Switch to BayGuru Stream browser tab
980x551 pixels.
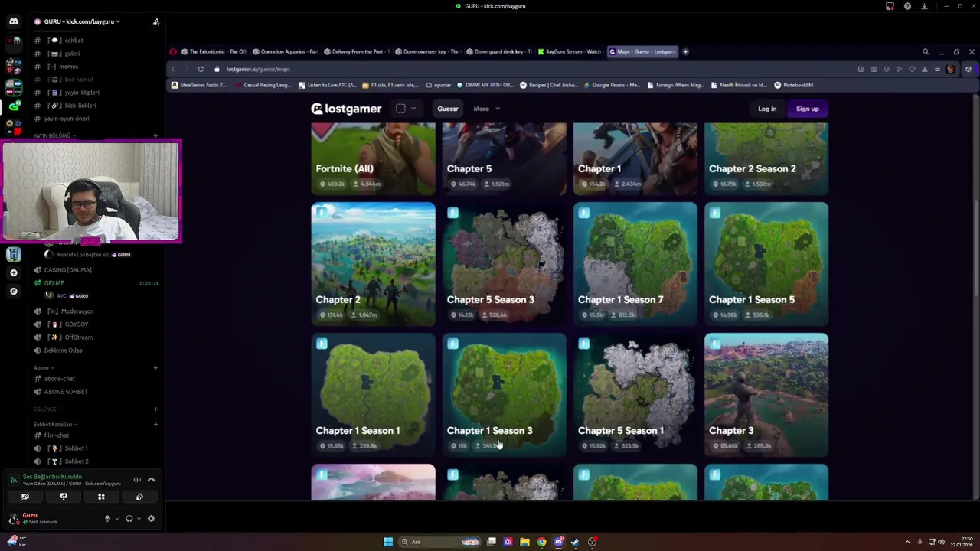pyautogui.click(x=570, y=51)
